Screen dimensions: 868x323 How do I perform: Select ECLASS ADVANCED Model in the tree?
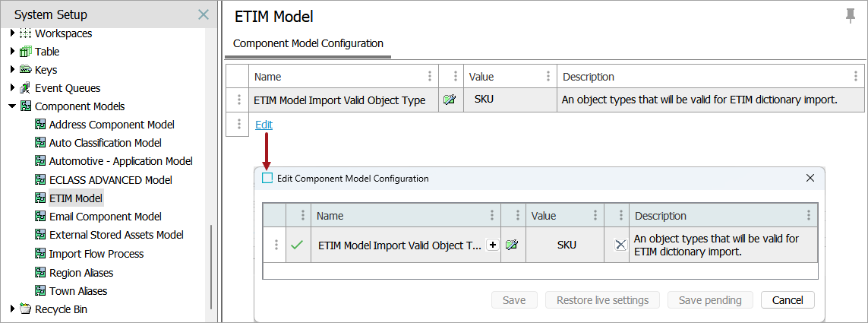[x=110, y=180]
